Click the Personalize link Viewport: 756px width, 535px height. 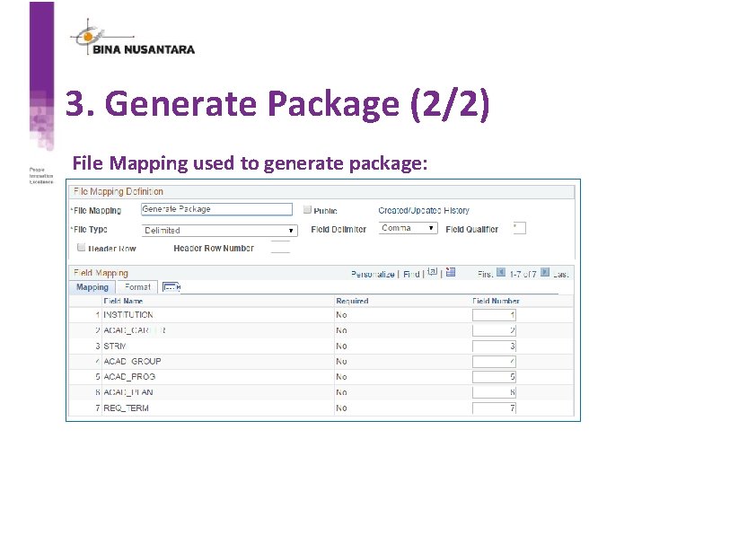(x=374, y=272)
